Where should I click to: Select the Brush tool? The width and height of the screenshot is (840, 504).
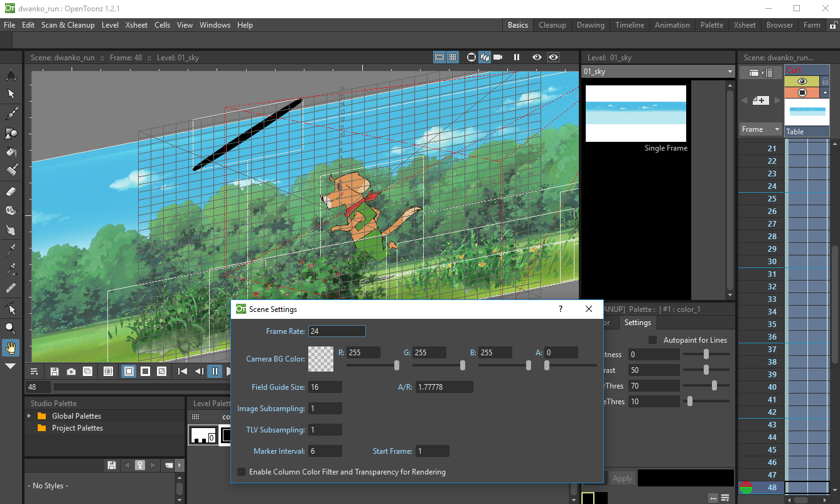tap(11, 114)
